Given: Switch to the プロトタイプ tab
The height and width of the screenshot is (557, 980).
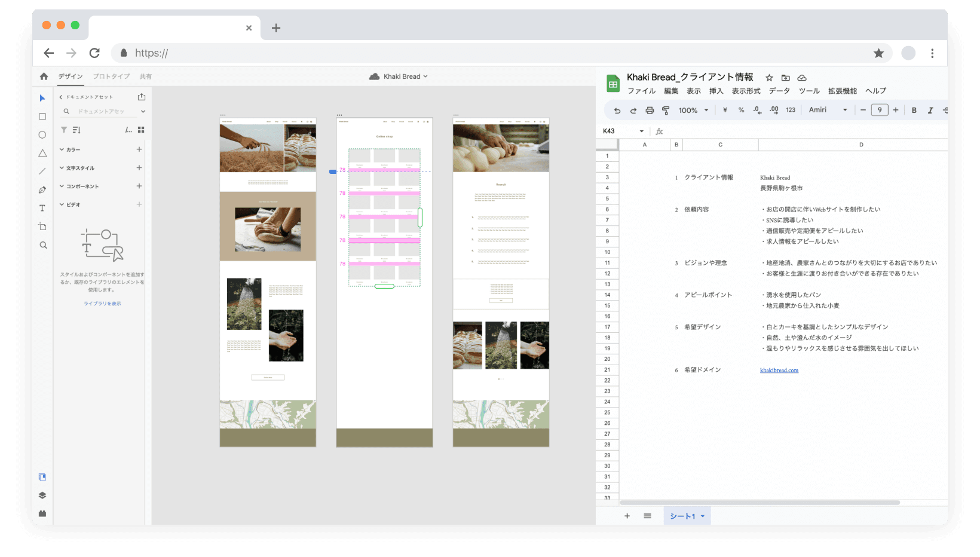Looking at the screenshot, I should coord(111,76).
